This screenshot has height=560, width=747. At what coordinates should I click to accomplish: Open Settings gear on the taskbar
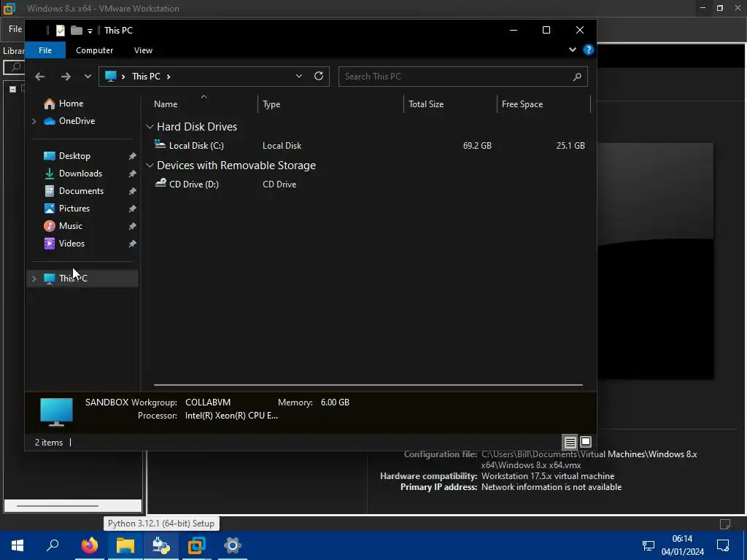click(233, 545)
